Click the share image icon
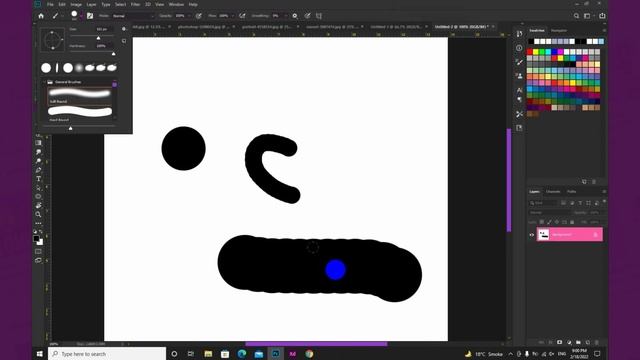Viewport: 640px width, 360px height. point(602,16)
